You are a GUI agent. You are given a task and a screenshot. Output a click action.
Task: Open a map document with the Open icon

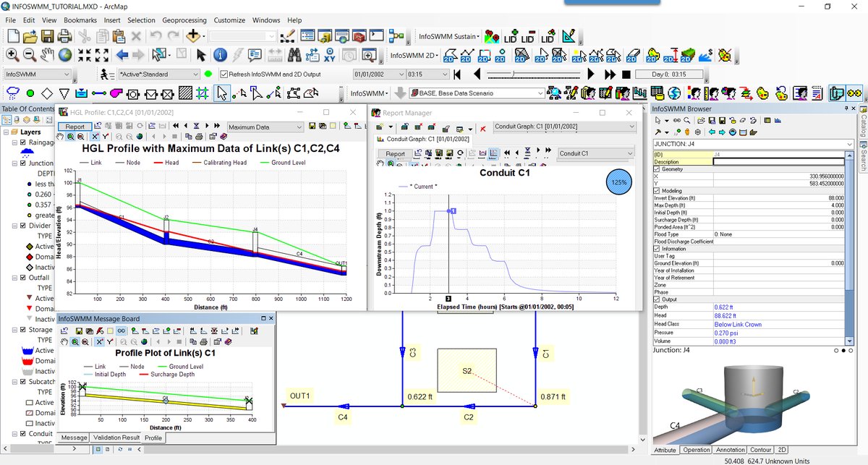(29, 35)
